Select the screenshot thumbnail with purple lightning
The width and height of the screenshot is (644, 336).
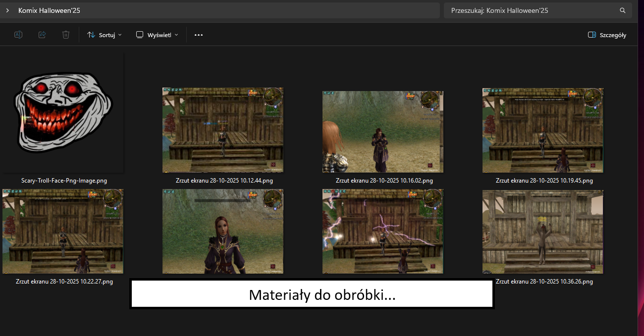click(383, 231)
